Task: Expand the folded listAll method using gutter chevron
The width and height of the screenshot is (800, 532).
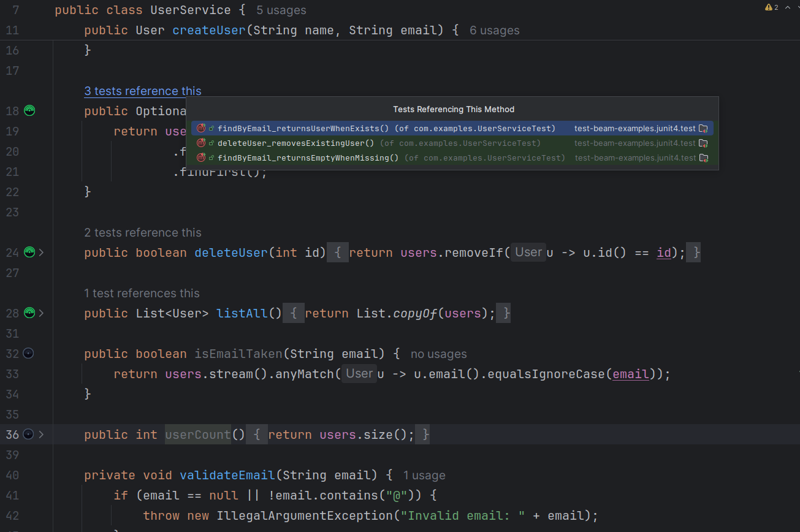Action: 42,313
